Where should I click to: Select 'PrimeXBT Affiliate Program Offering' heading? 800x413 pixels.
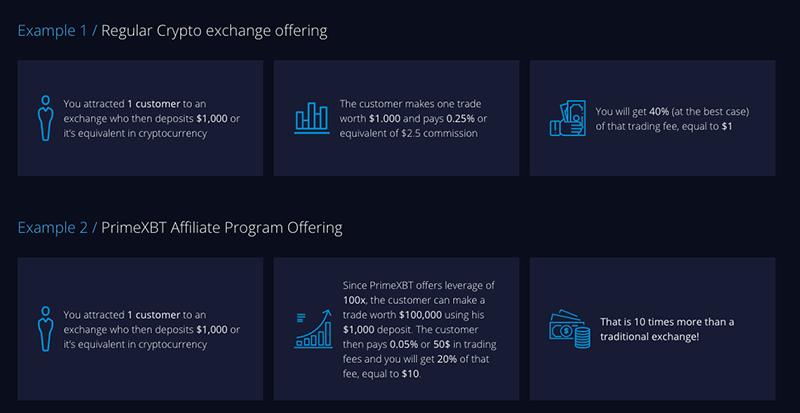[221, 228]
